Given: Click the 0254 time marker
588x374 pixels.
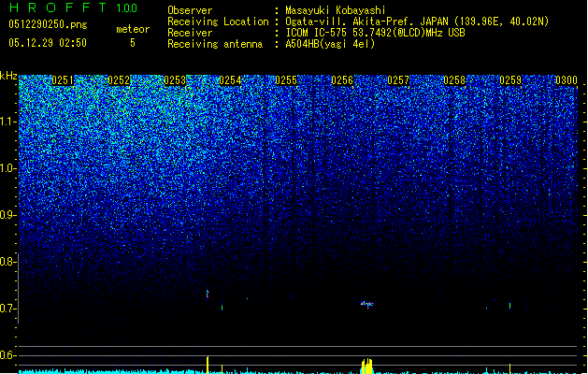Looking at the screenshot, I should pyautogui.click(x=230, y=80).
